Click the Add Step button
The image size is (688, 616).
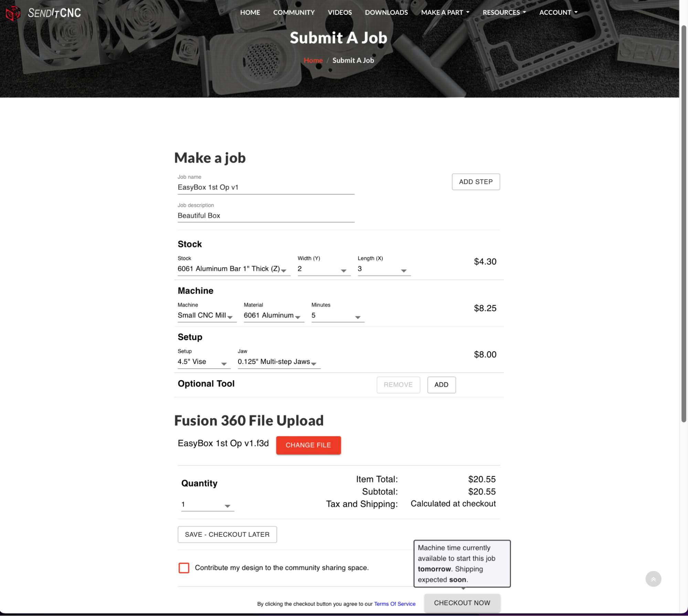[x=475, y=182]
